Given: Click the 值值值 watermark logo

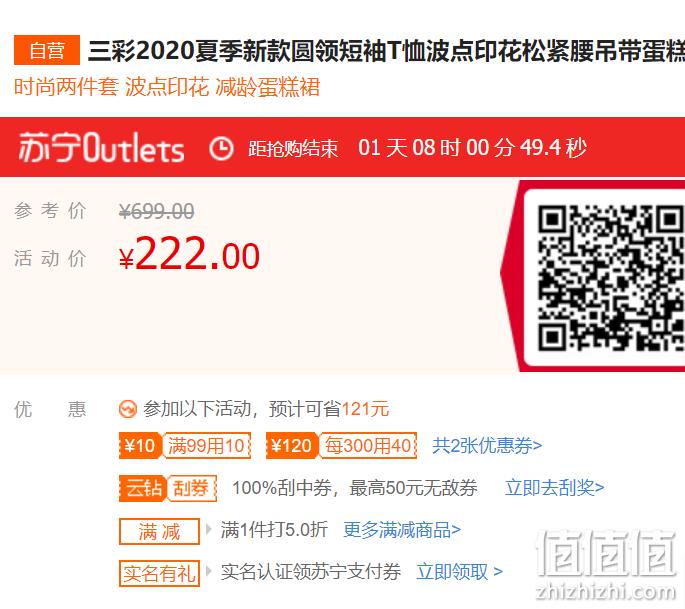Looking at the screenshot, I should 606,564.
